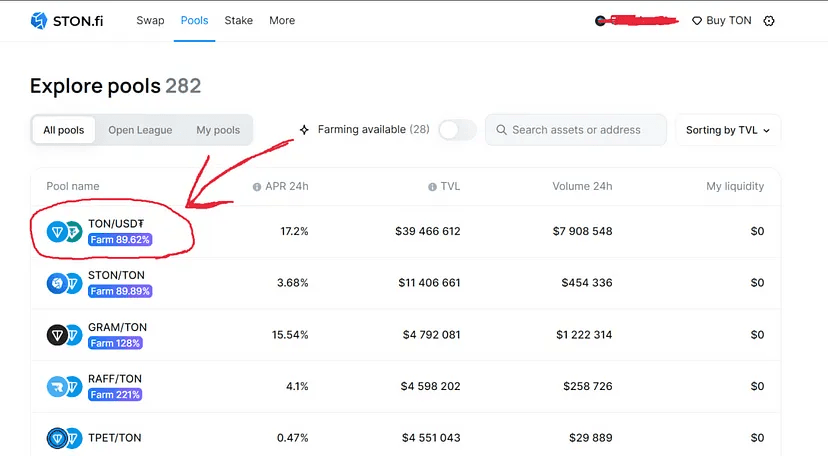Click the Farm 89.89% badge
Image resolution: width=828 pixels, height=456 pixels.
120,291
